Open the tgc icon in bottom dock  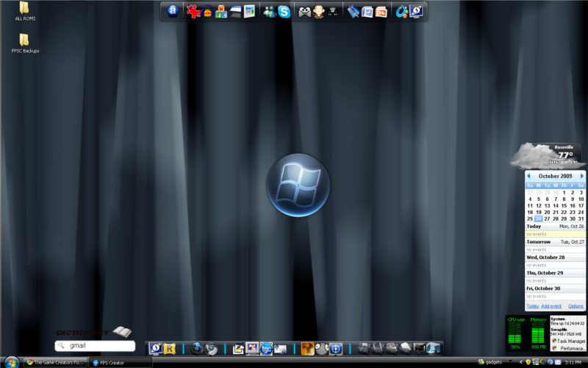click(x=266, y=349)
